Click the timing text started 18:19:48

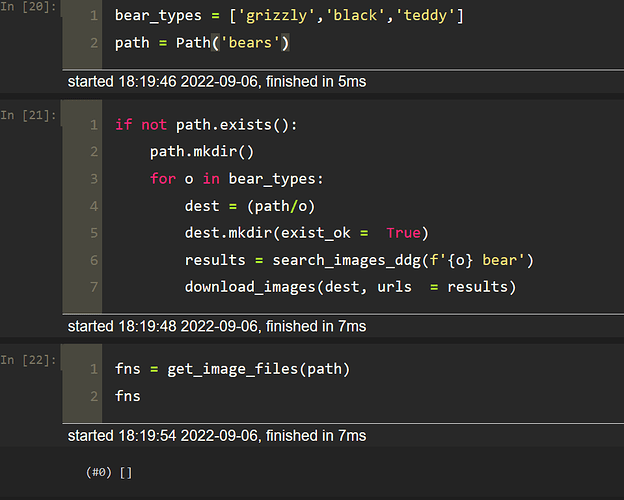[216, 326]
